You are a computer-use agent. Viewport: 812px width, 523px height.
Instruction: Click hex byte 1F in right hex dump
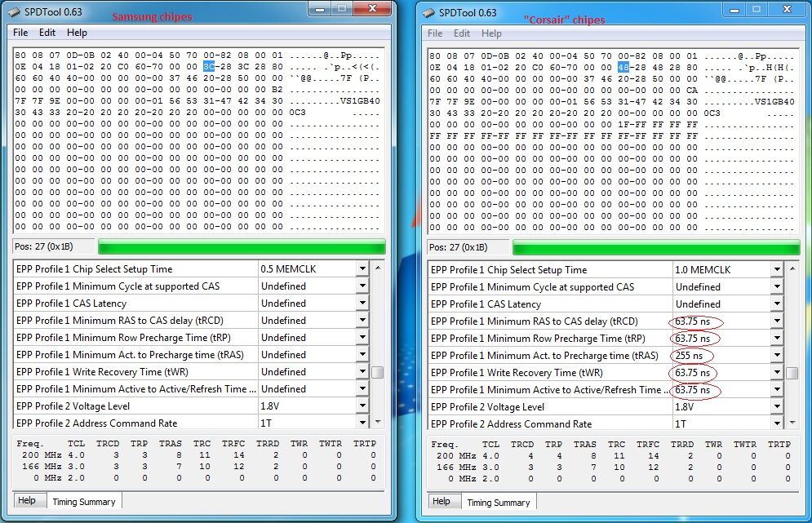tap(623, 124)
